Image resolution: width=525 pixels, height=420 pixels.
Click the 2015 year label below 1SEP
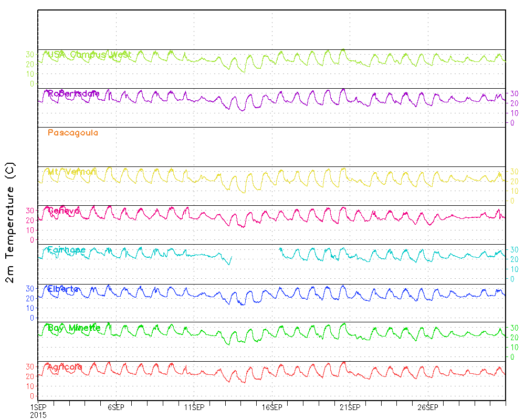38,415
